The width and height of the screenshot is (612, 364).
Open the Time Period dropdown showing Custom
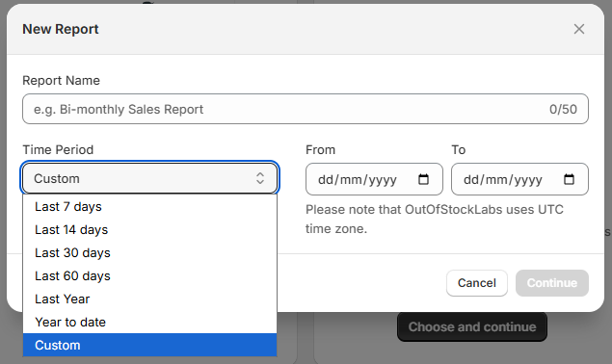(x=150, y=178)
